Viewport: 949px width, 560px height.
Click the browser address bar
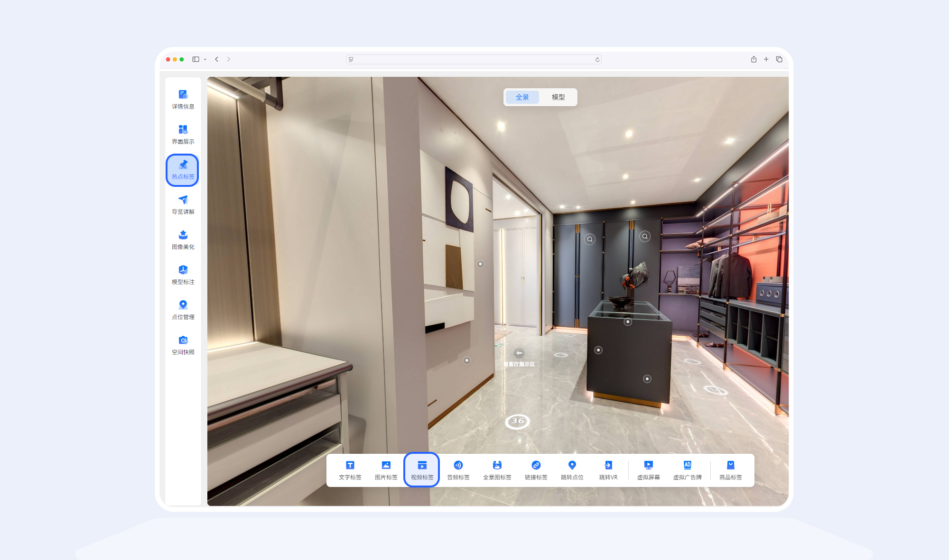click(x=474, y=59)
